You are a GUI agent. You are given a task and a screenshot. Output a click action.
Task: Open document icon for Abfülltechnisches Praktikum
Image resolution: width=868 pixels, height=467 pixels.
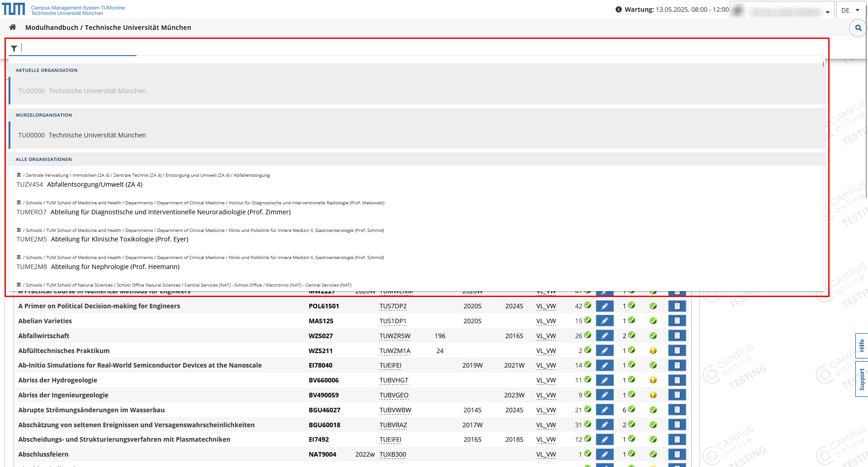pyautogui.click(x=677, y=351)
